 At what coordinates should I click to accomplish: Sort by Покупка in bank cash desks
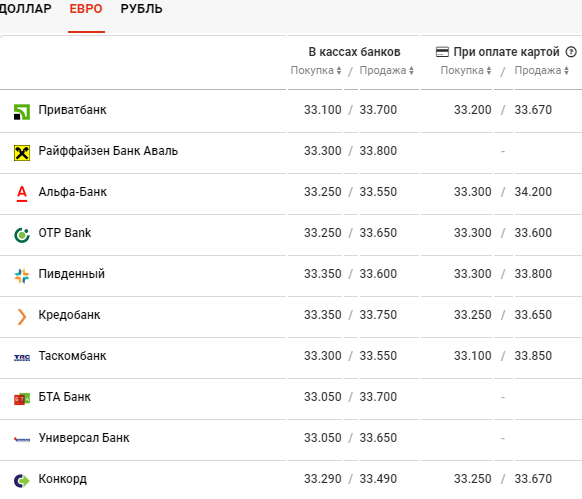[316, 71]
